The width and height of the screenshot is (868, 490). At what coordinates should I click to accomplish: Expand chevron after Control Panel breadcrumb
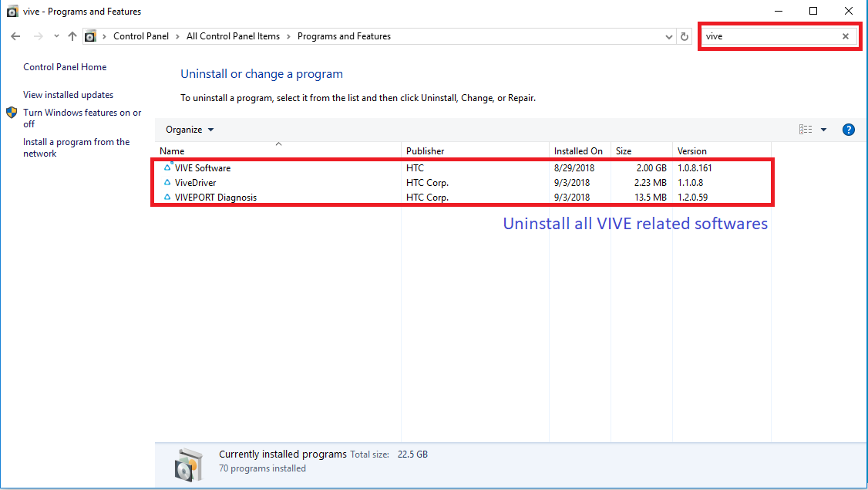point(177,36)
